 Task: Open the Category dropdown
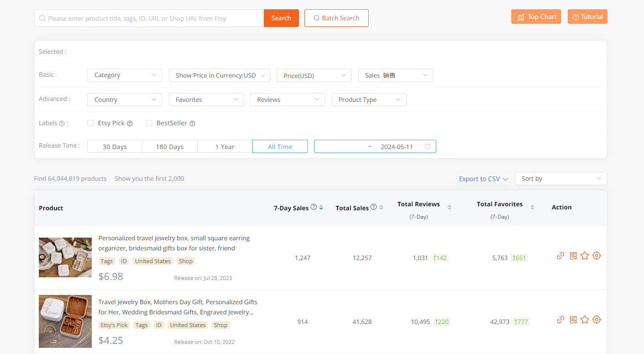[124, 75]
